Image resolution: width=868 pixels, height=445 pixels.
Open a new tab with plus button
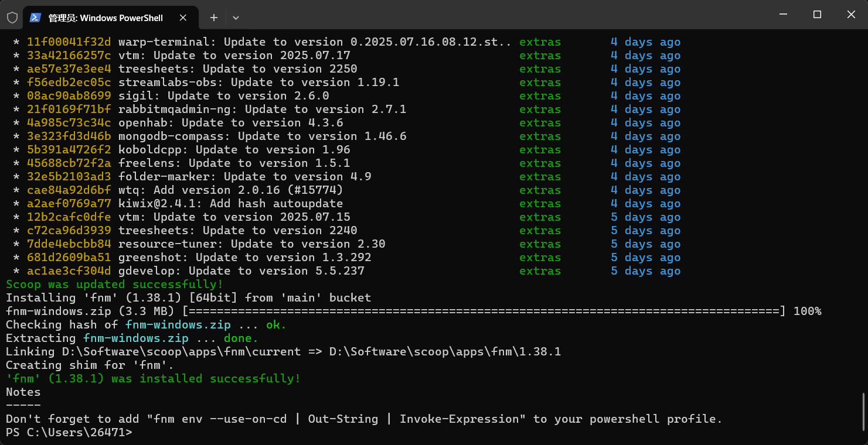point(214,18)
